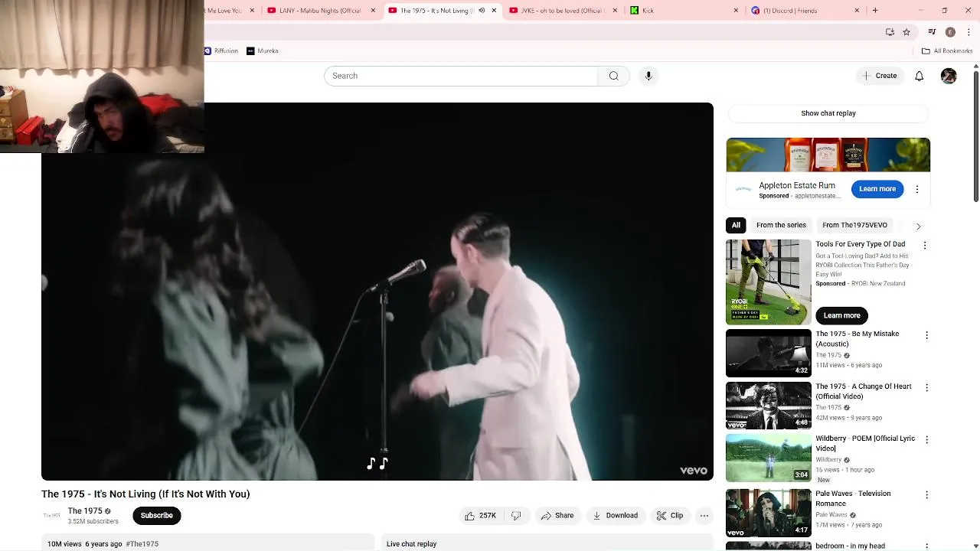Open Chrome three-dot menu

tap(969, 32)
